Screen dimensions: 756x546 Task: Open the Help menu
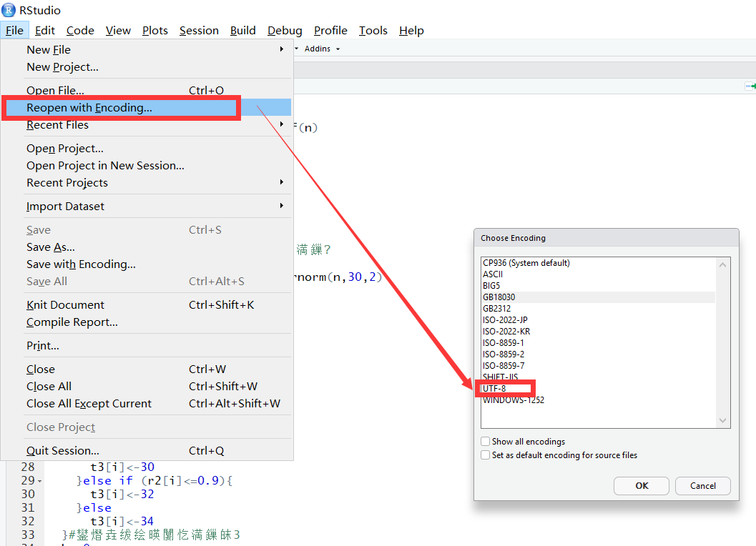tap(411, 30)
